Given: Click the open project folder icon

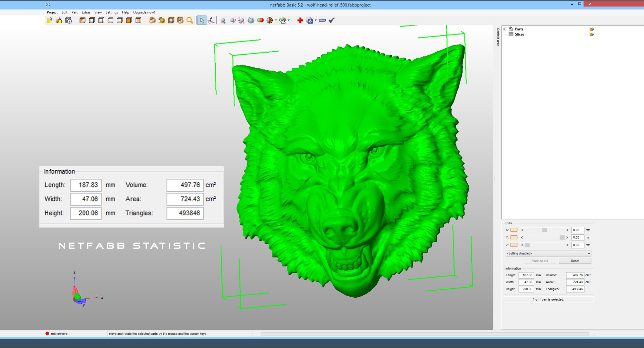Looking at the screenshot, I should click(49, 20).
